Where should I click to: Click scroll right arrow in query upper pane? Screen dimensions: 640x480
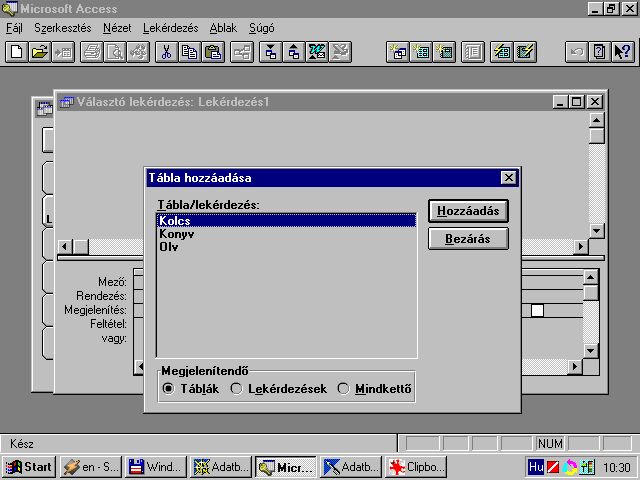tap(581, 247)
